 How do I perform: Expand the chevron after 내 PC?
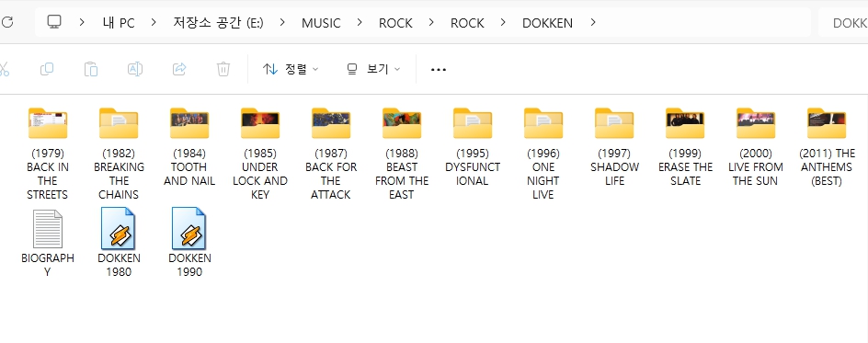tap(154, 23)
